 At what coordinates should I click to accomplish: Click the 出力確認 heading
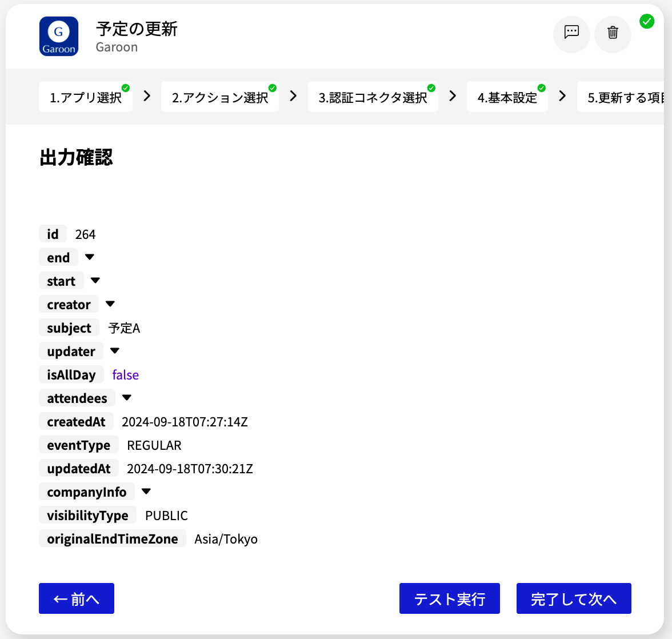coord(77,157)
